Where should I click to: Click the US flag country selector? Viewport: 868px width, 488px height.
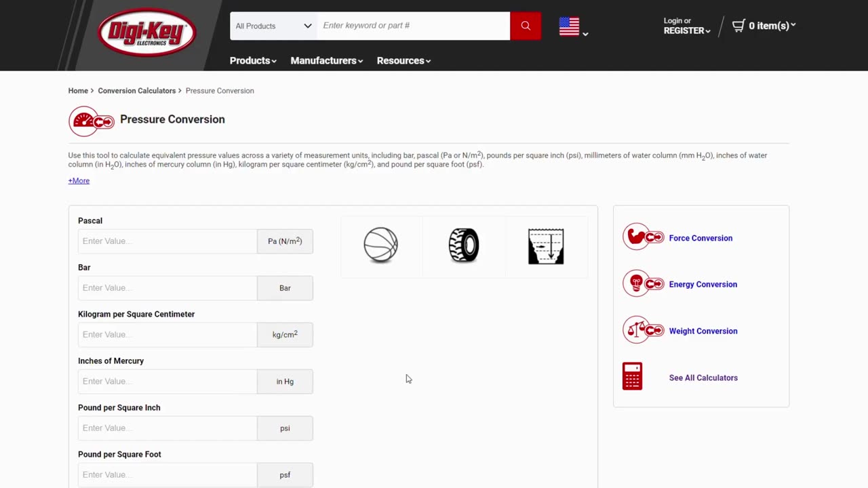[569, 26]
